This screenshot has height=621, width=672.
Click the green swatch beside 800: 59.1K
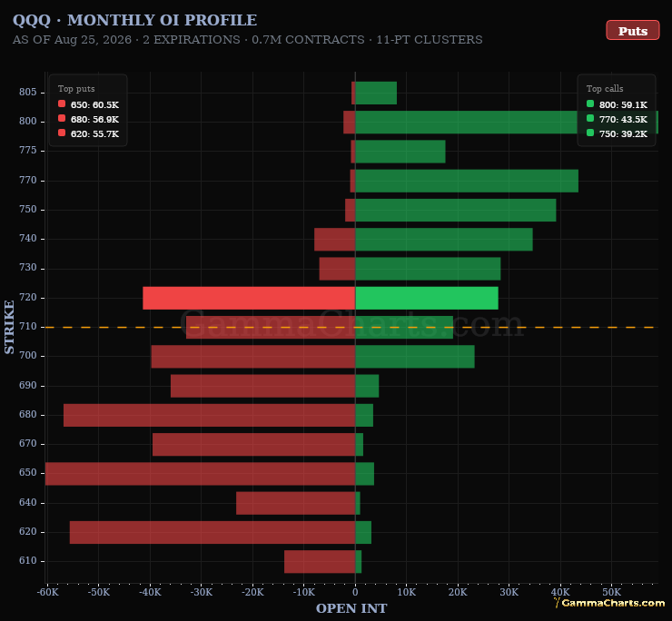(x=590, y=103)
